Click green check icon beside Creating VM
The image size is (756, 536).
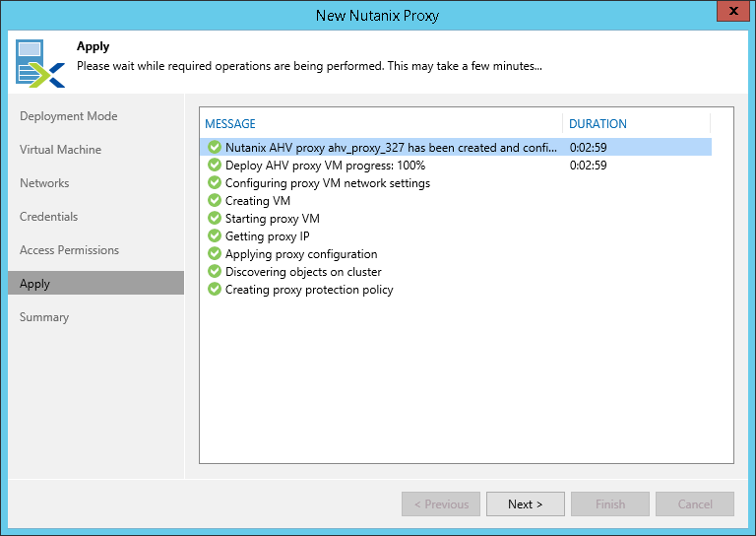[215, 201]
